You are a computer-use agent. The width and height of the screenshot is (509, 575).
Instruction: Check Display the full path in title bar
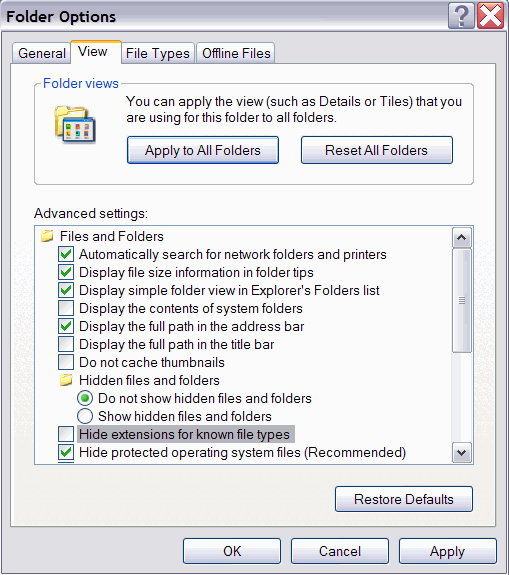(66, 344)
